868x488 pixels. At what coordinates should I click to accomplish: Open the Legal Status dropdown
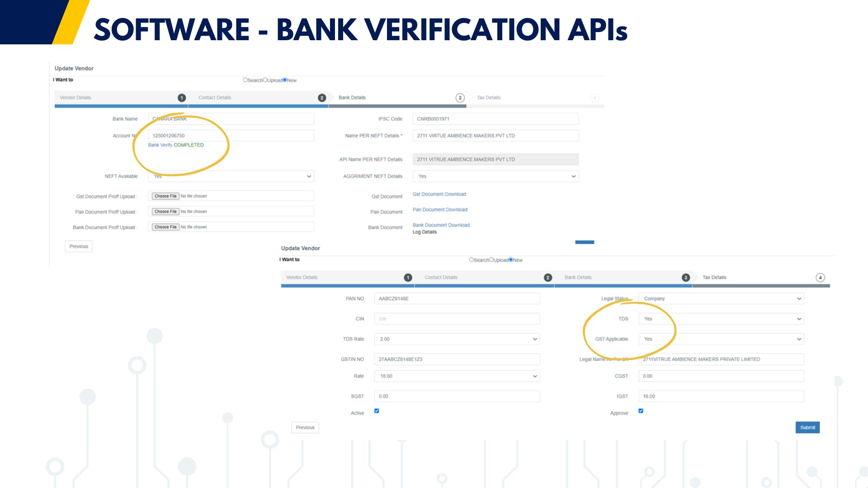pos(721,299)
